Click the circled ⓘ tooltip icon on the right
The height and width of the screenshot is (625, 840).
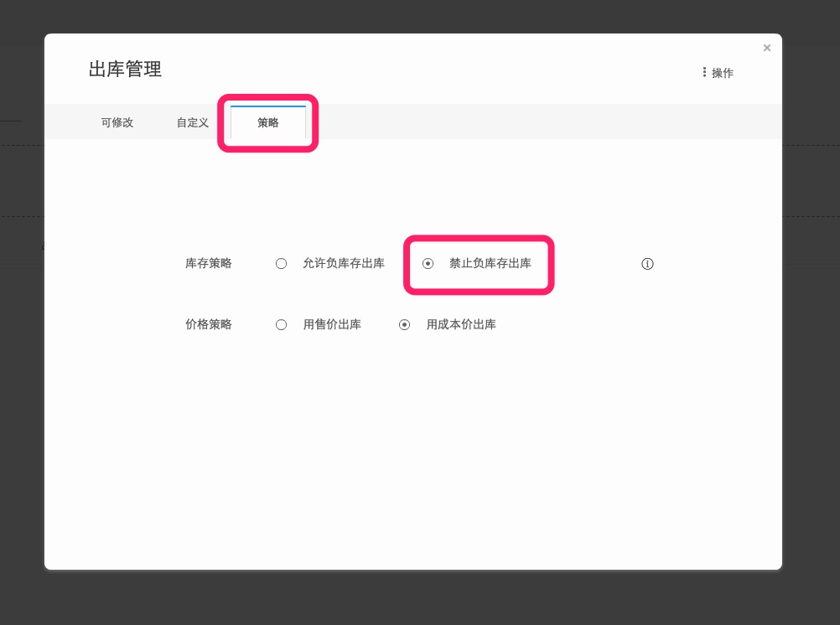click(647, 264)
